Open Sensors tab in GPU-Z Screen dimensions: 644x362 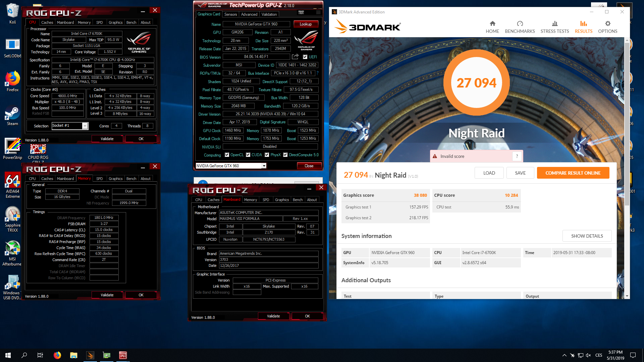pyautogui.click(x=230, y=14)
